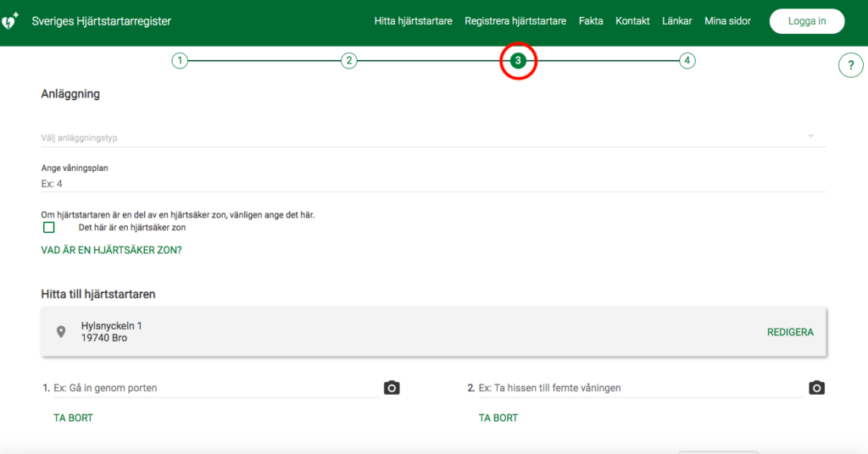Click camera icon for direction step 1
868x454 pixels.
click(x=392, y=388)
